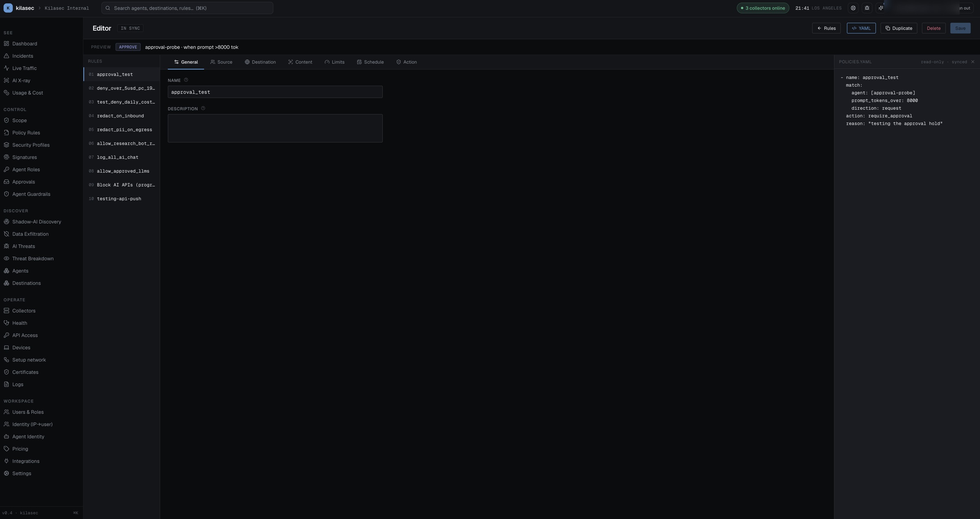Viewport: 980px width, 519px height.
Task: Click the kilasec logo icon
Action: 8,8
